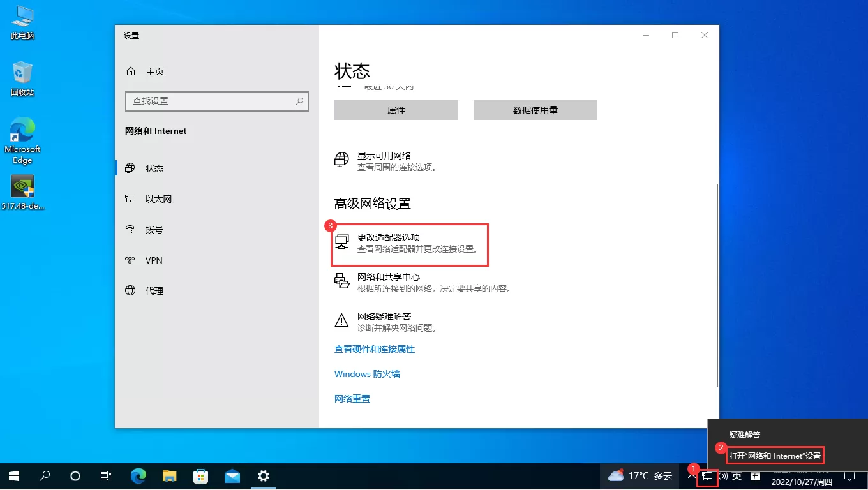
Task: Click the 数据使用量 button
Action: 535,110
